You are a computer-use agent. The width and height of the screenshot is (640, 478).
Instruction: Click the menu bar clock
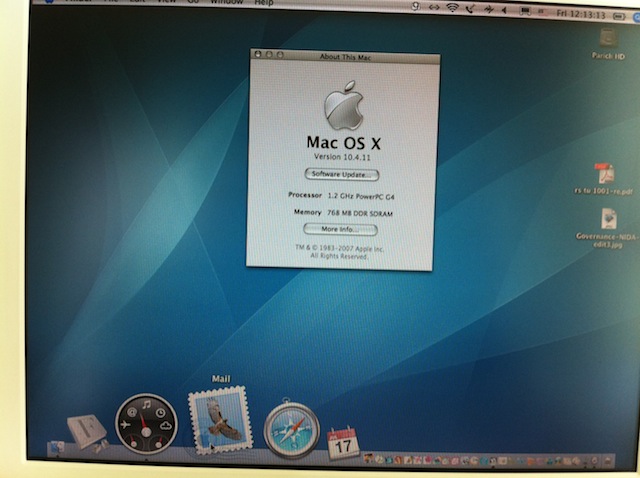[x=584, y=12]
